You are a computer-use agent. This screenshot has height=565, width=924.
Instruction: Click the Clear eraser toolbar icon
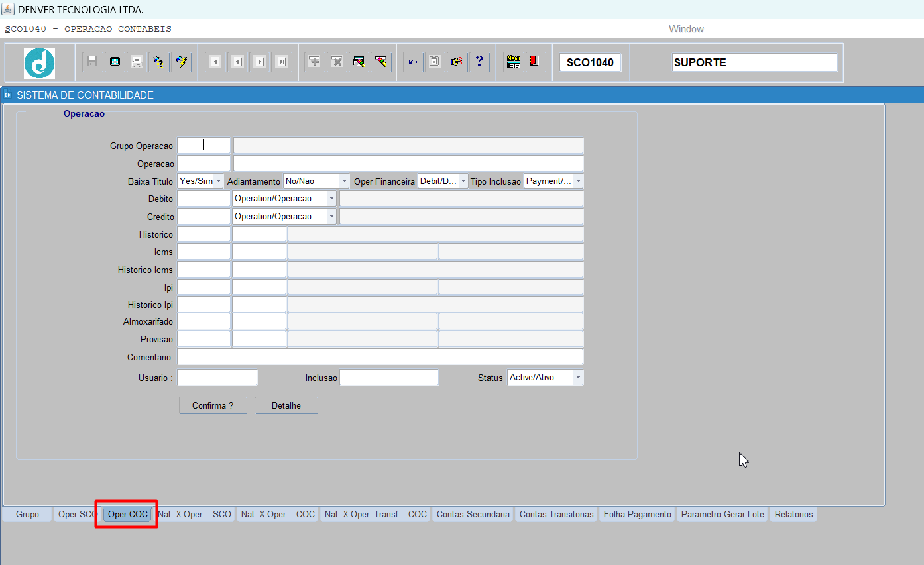(x=381, y=62)
